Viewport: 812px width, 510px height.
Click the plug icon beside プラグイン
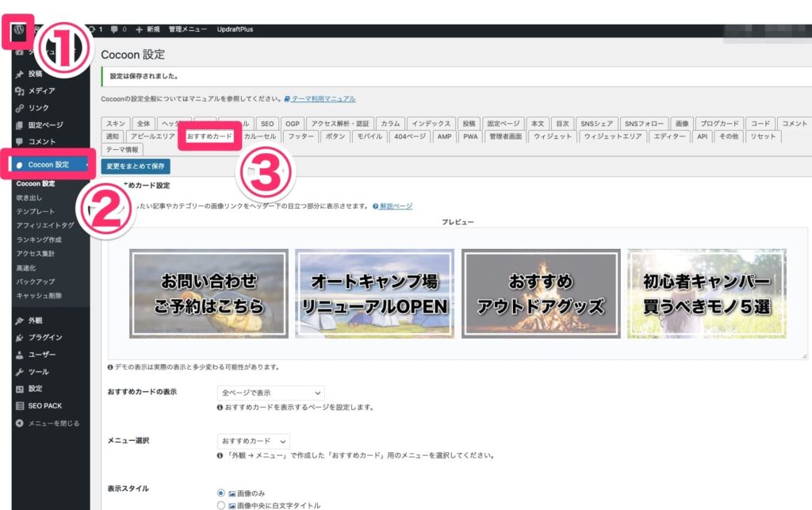(x=20, y=338)
